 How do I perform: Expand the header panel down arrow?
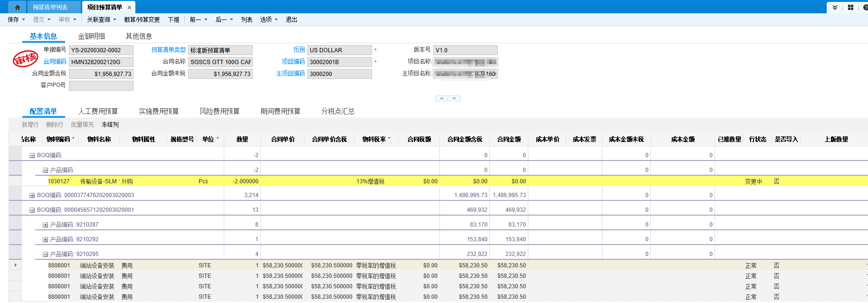point(454,98)
